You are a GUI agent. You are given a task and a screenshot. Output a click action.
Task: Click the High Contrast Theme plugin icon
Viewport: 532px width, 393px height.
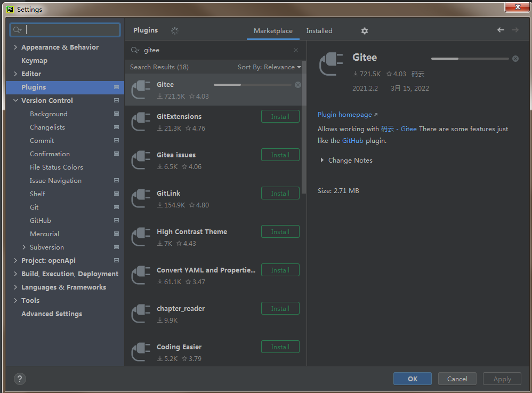141,237
